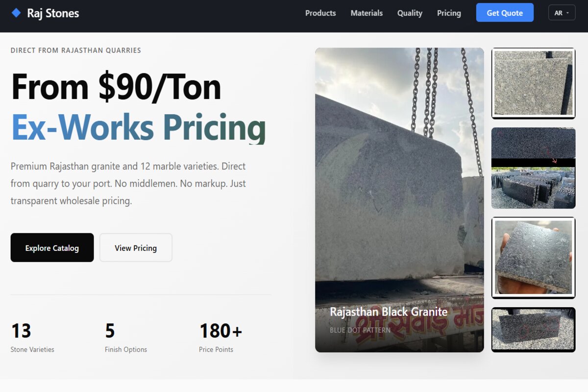Select the first gray granite slab thumbnail
Screen dimensions: 588x392
(x=533, y=83)
